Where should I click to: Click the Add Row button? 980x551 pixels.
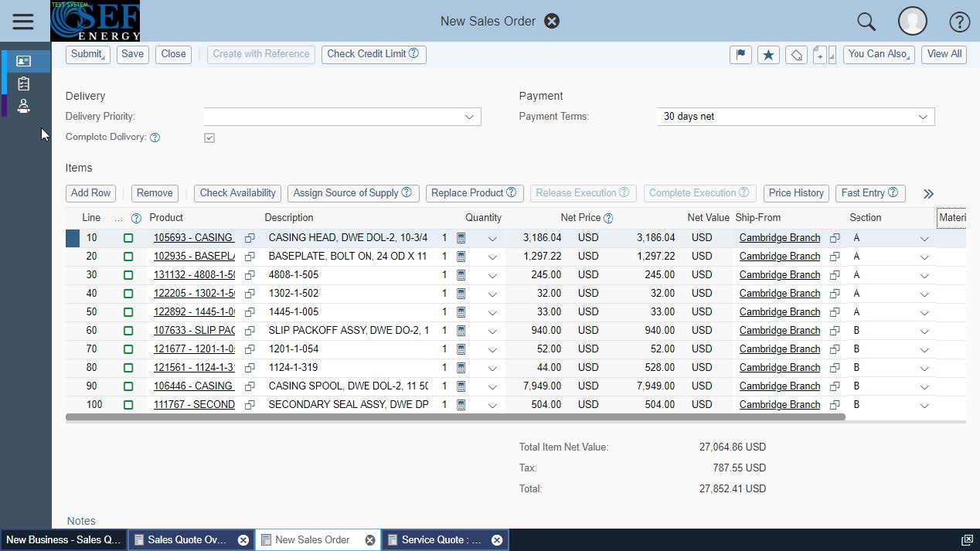(90, 193)
